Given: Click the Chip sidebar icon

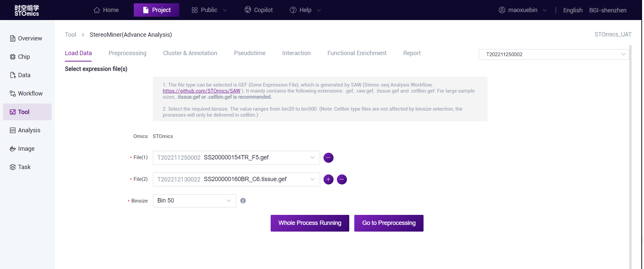Looking at the screenshot, I should [x=13, y=57].
